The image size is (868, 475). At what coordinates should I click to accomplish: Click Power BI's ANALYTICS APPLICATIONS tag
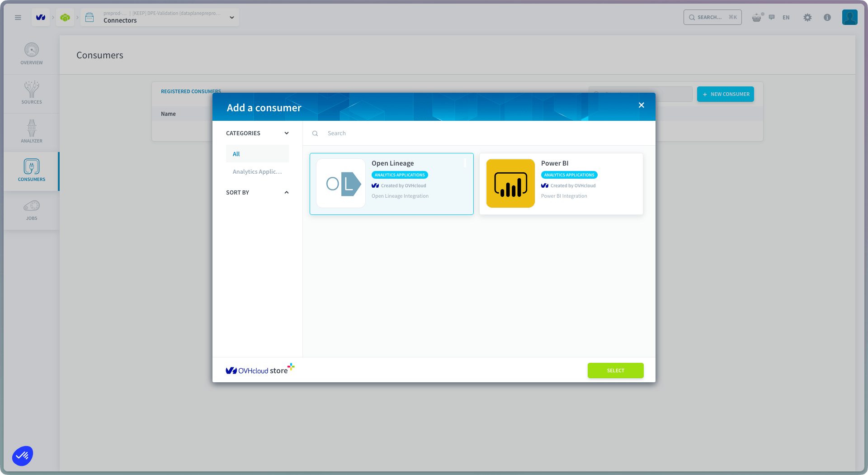click(x=569, y=175)
